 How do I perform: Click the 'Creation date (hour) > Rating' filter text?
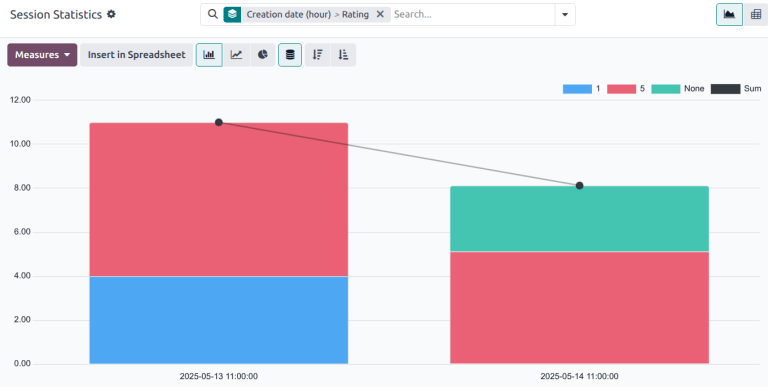point(308,14)
